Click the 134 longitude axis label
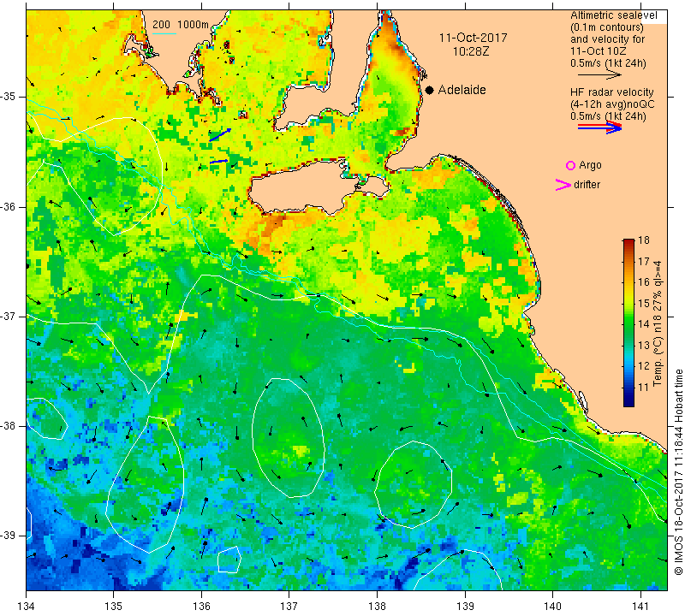Viewport: 685px width, 616px height. (x=27, y=607)
